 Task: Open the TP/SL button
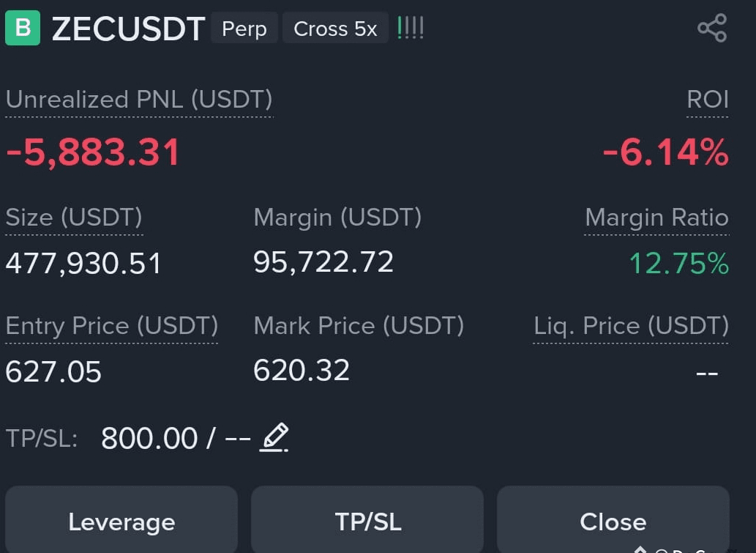(x=367, y=519)
